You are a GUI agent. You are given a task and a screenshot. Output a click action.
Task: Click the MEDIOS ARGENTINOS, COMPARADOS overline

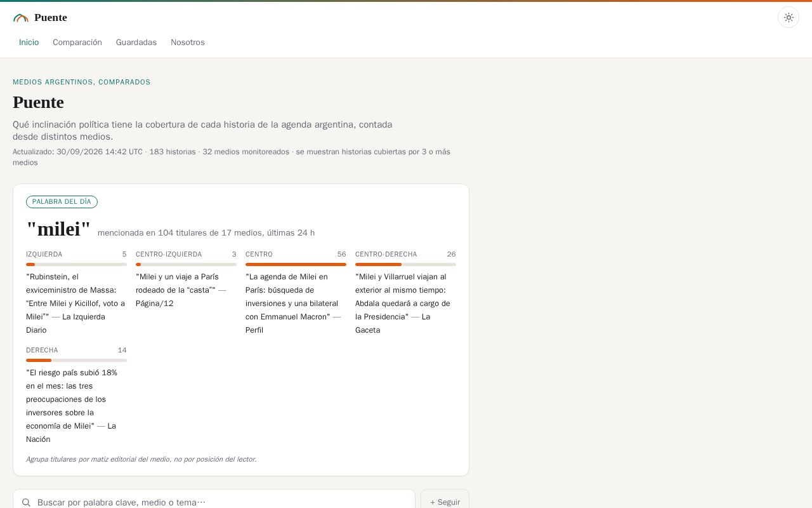82,82
